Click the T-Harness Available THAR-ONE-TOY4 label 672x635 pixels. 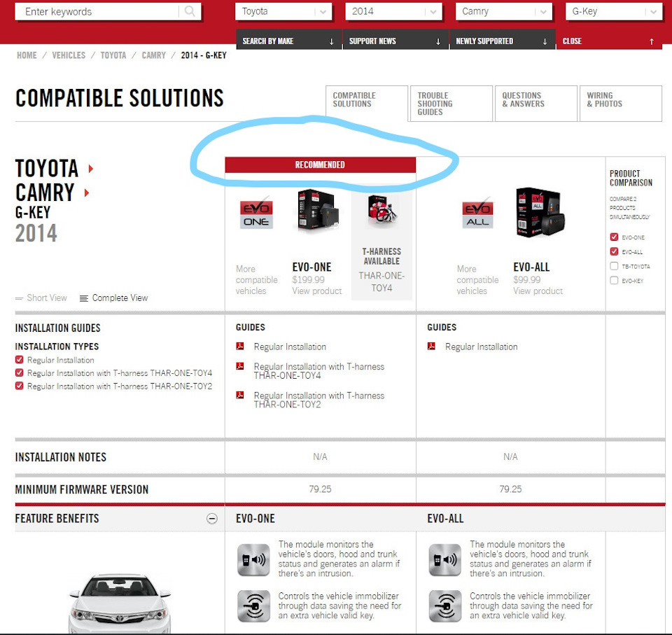click(381, 270)
